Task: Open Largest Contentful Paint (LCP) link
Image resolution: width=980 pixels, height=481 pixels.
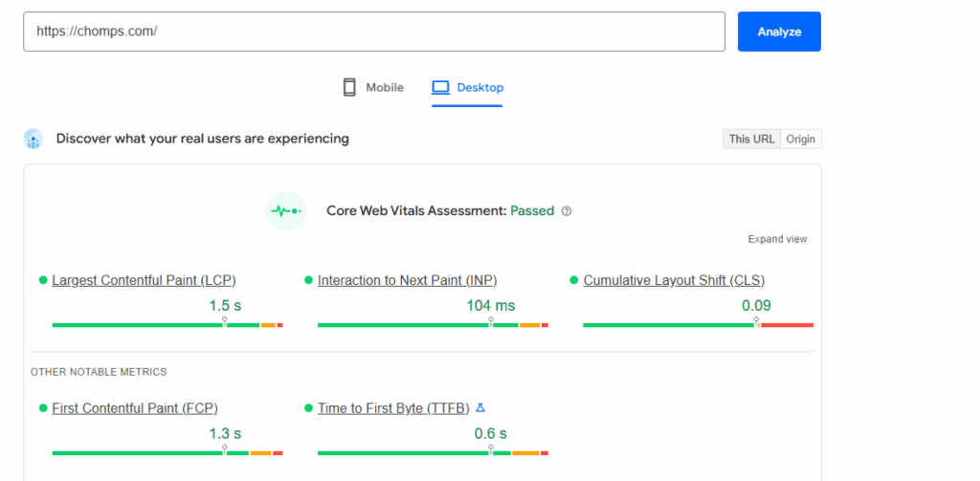Action: coord(144,280)
